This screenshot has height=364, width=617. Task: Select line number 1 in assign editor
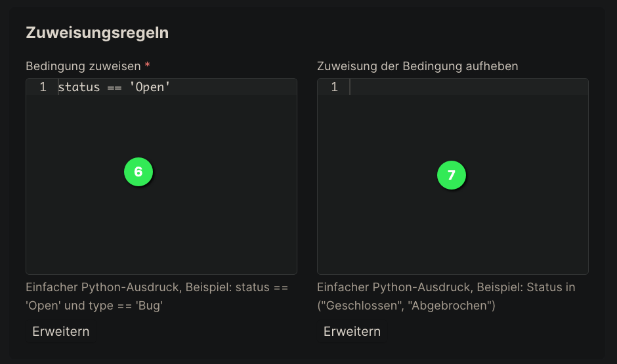(x=43, y=87)
